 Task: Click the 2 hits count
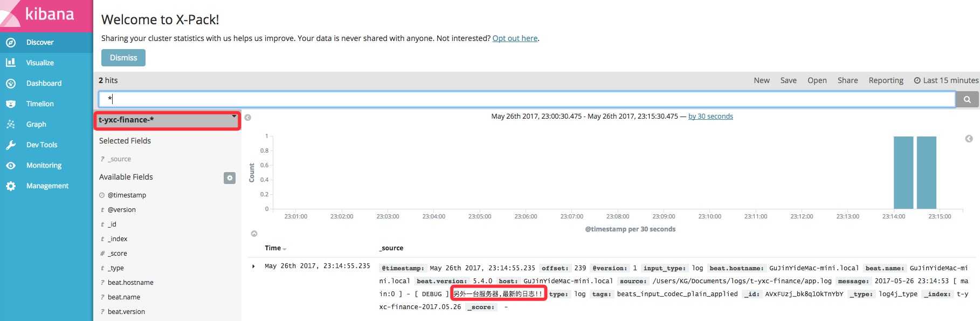pos(108,80)
